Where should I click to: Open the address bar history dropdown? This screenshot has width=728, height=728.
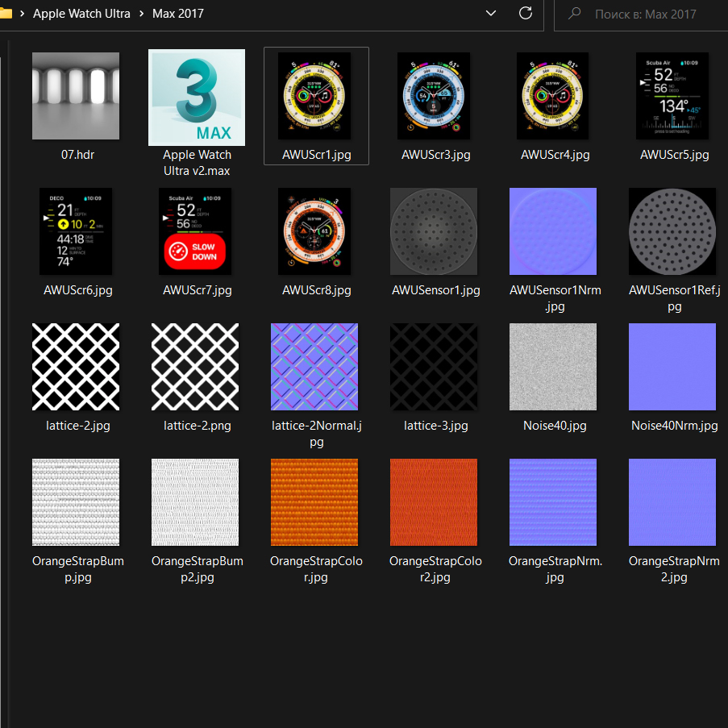click(x=491, y=14)
